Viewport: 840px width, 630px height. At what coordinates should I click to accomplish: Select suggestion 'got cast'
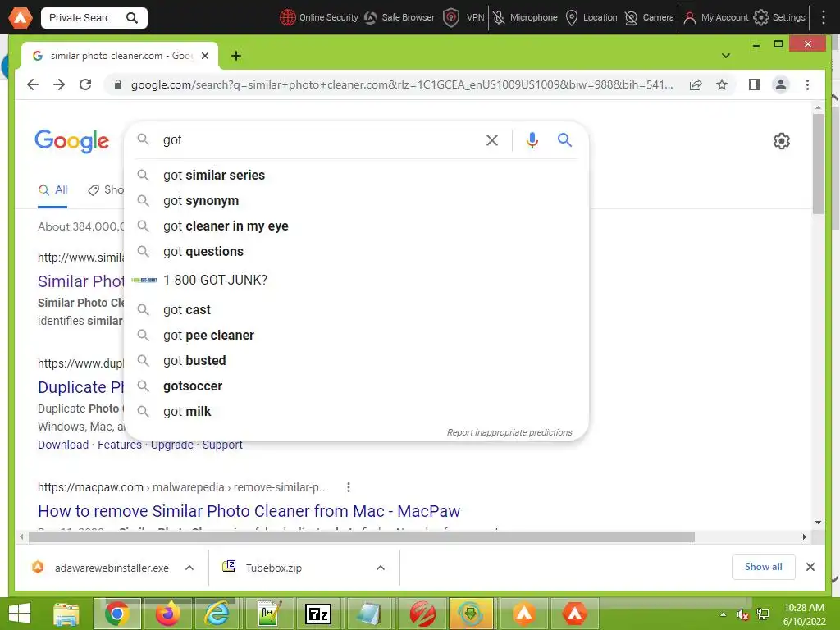coord(356,309)
